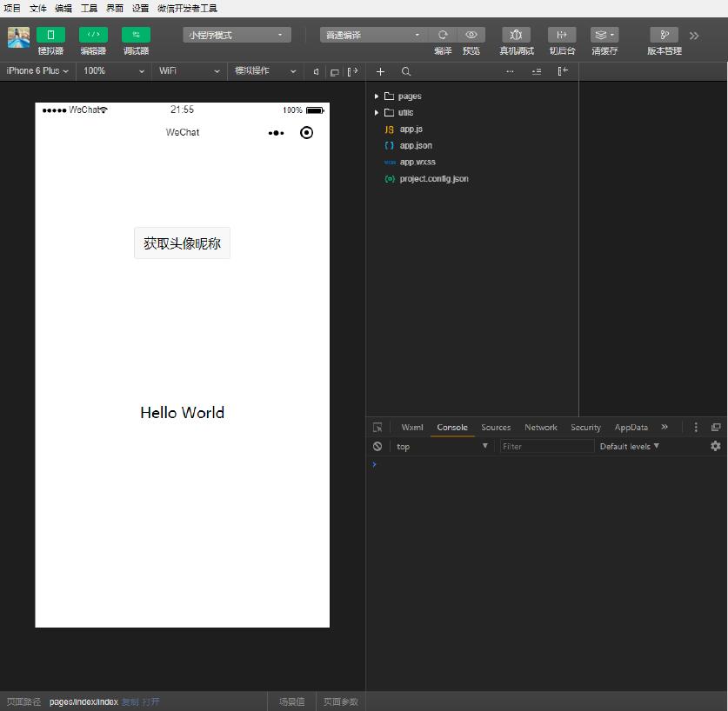The height and width of the screenshot is (711, 728).
Task: Open the 100% zoom dropdown
Action: coord(114,71)
